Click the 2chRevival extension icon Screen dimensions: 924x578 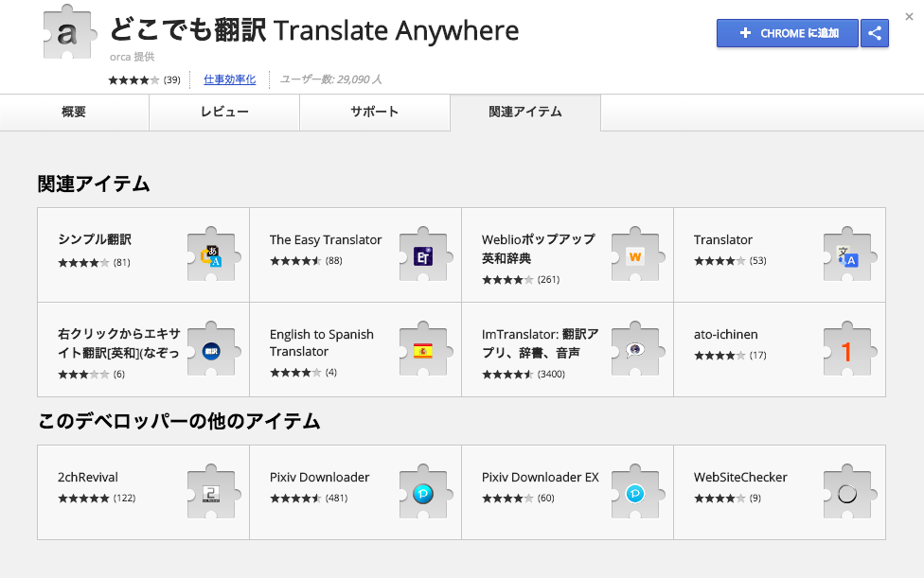(x=212, y=492)
